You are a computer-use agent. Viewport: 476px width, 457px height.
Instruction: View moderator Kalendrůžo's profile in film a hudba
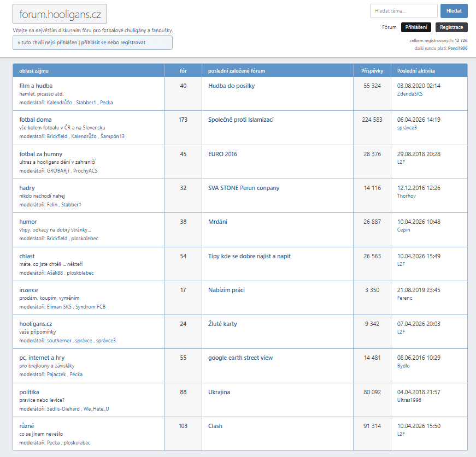pos(60,103)
